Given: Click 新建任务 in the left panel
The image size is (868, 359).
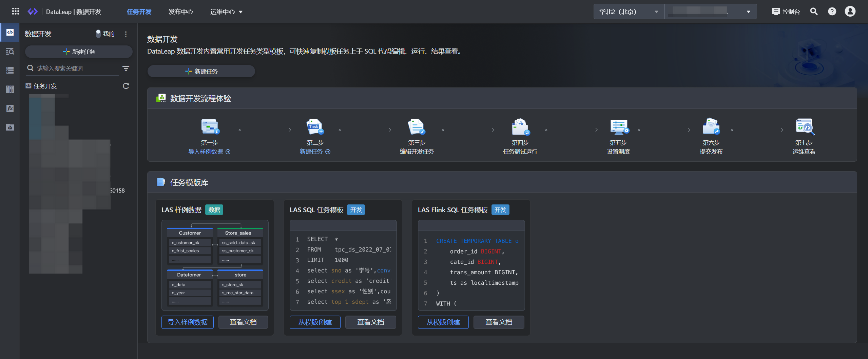Looking at the screenshot, I should [x=79, y=52].
